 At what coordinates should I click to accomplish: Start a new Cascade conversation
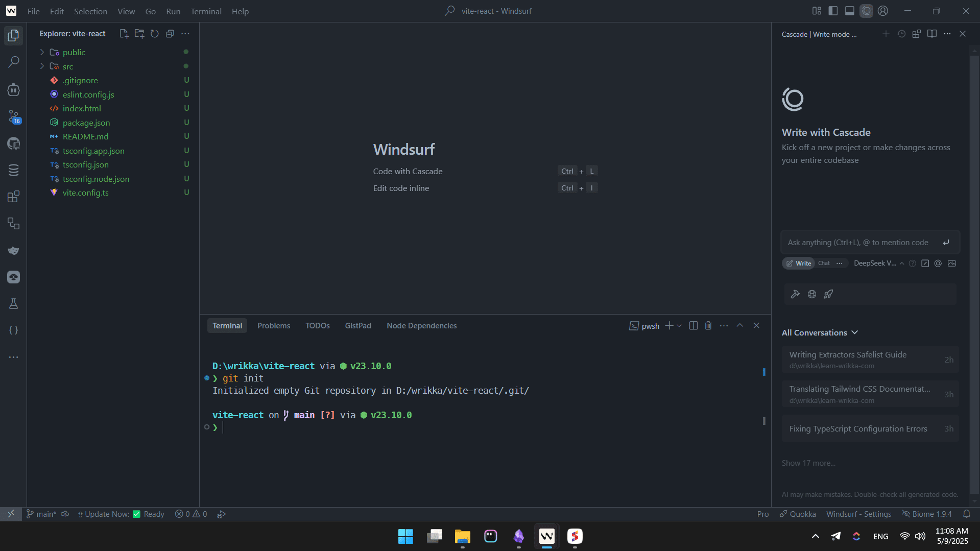tap(886, 34)
